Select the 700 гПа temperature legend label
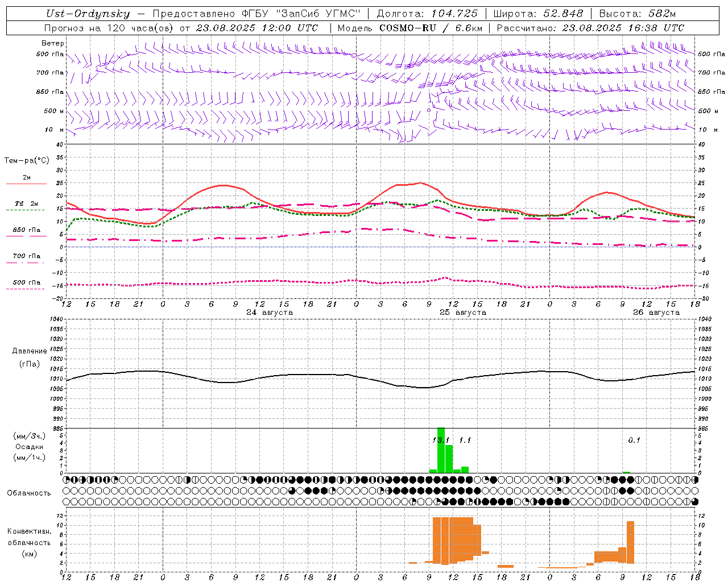 (27, 256)
